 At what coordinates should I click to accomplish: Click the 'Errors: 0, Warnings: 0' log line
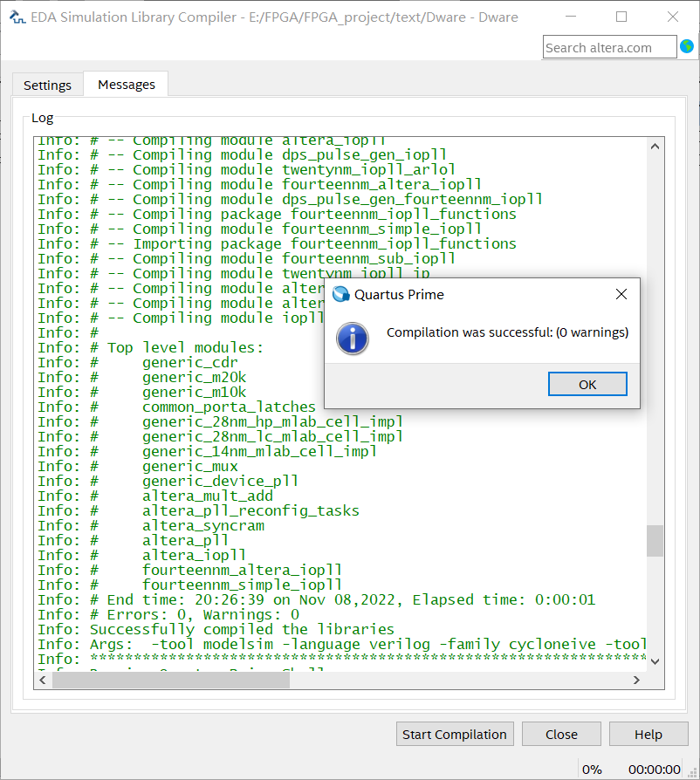point(168,614)
